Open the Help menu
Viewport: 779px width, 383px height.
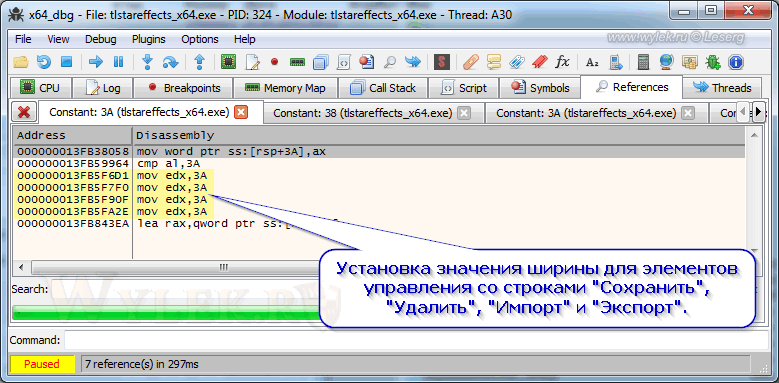click(x=244, y=39)
